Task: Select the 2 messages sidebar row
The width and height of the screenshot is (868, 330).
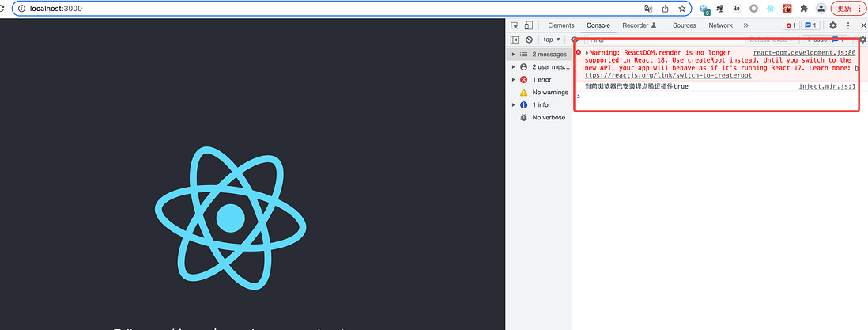Action: tap(539, 55)
